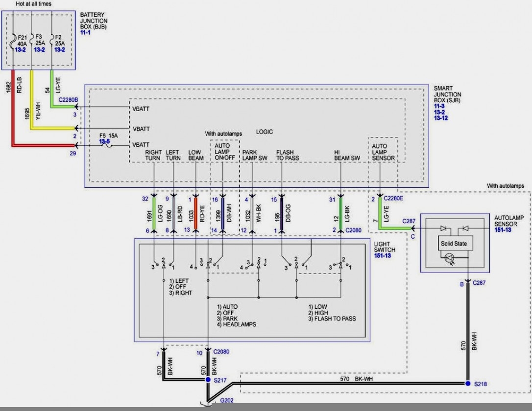Select the C2280E connector label

tap(393, 198)
